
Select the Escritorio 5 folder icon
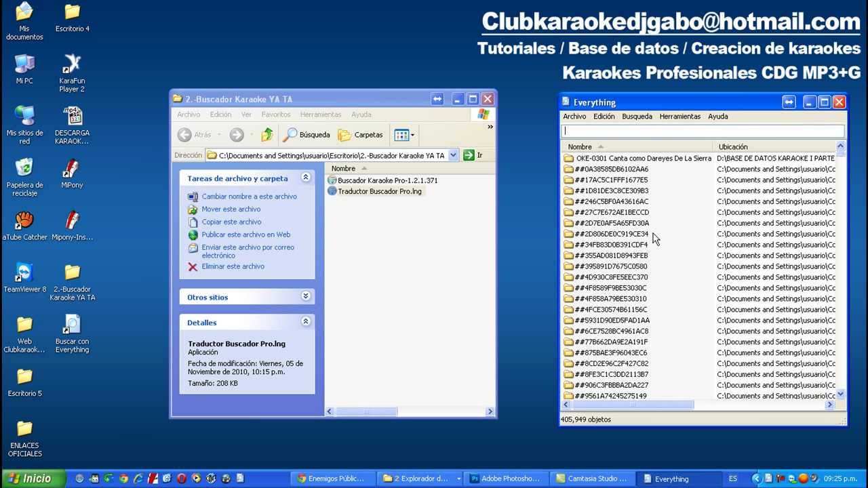(24, 382)
